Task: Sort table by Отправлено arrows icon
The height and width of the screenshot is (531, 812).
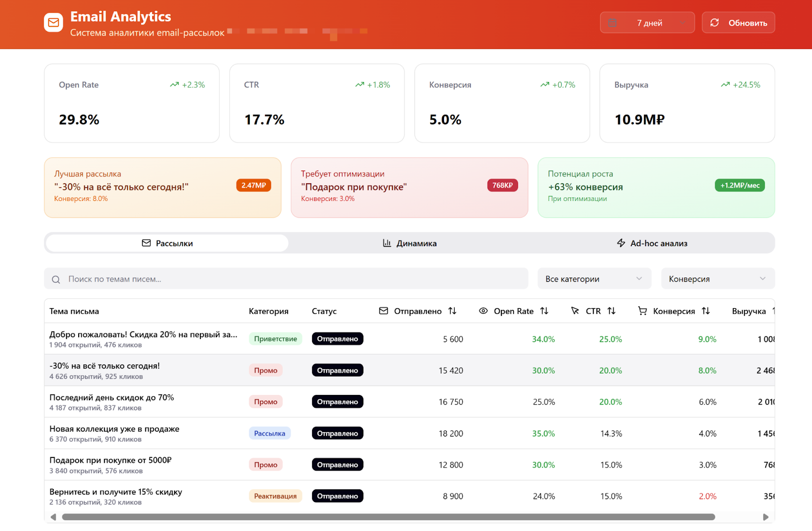Action: pos(452,311)
